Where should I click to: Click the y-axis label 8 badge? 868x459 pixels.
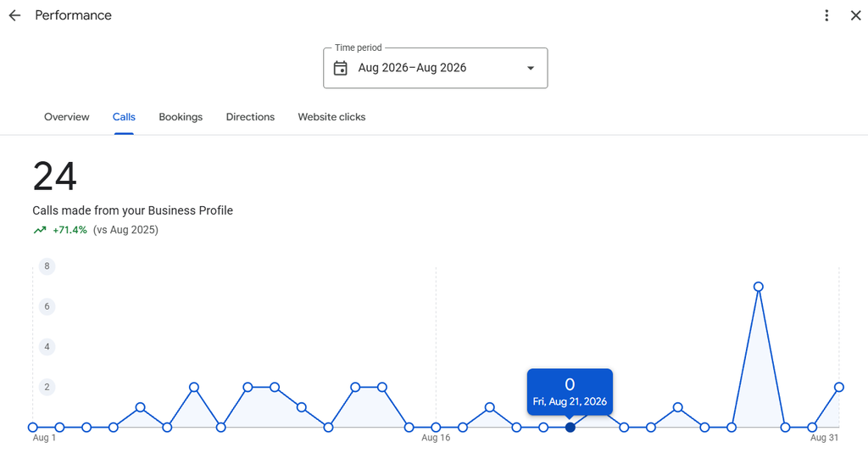tap(47, 266)
